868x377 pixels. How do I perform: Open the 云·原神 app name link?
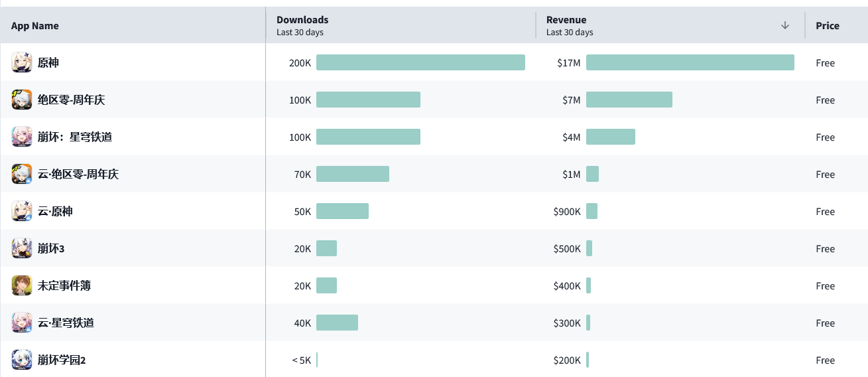[x=55, y=211]
